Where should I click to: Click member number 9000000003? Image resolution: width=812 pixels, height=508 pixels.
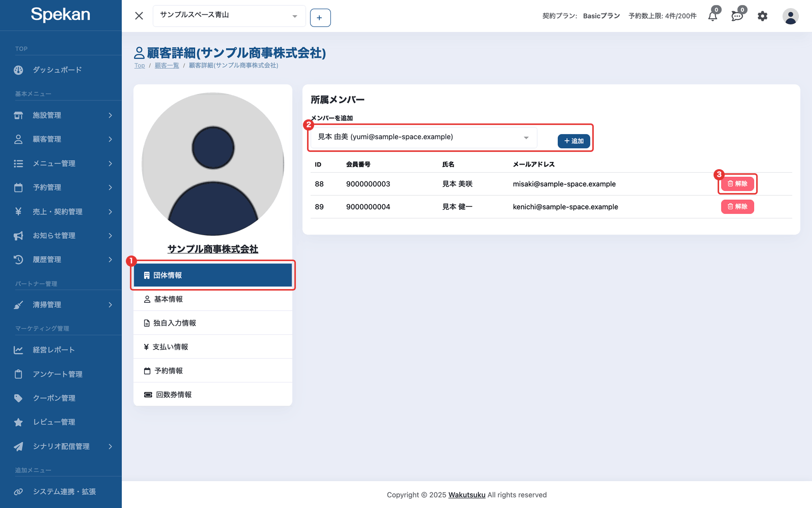[x=368, y=184]
